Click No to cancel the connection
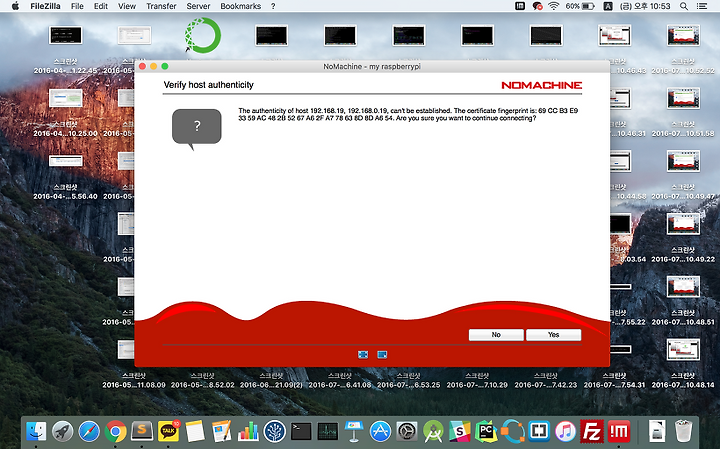This screenshot has height=449, width=720. point(496,335)
